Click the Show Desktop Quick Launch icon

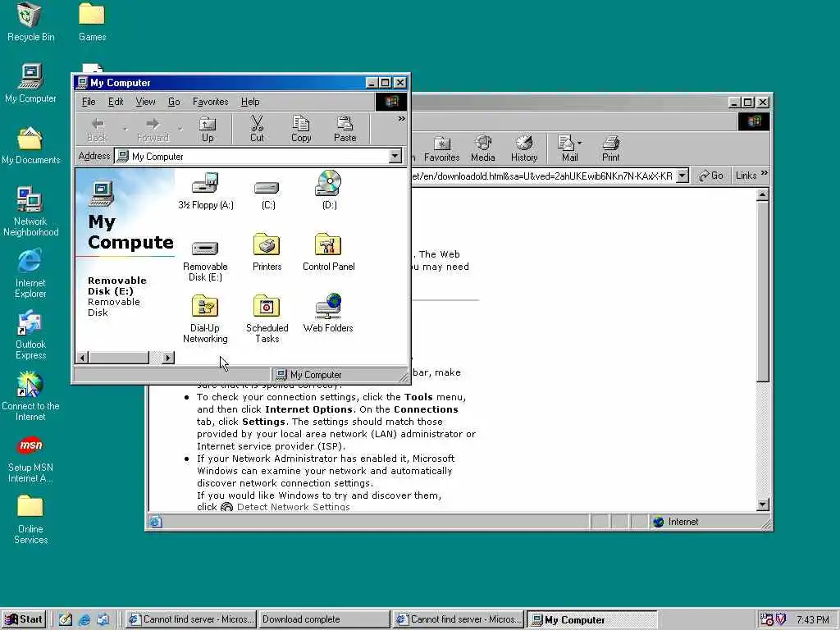tap(66, 619)
